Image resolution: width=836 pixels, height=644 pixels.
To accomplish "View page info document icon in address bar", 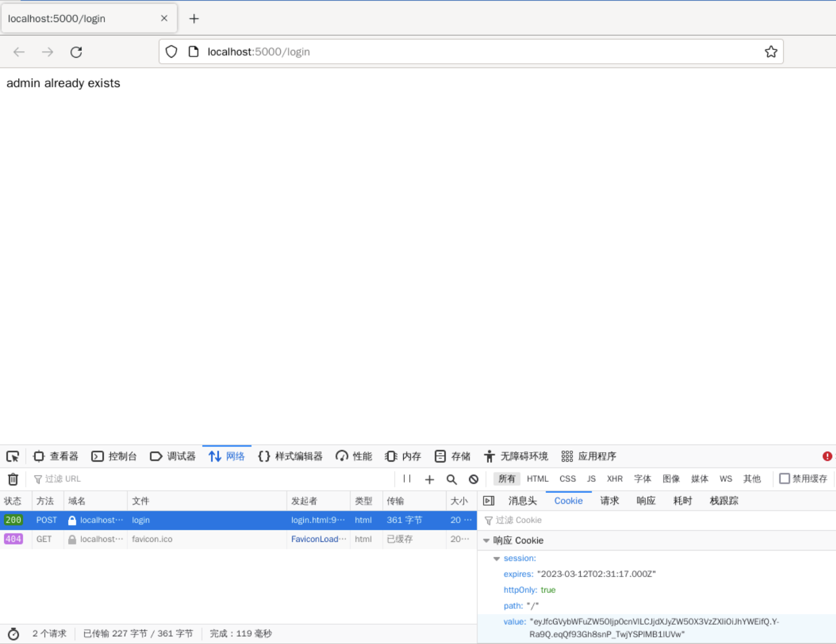I will 193,52.
